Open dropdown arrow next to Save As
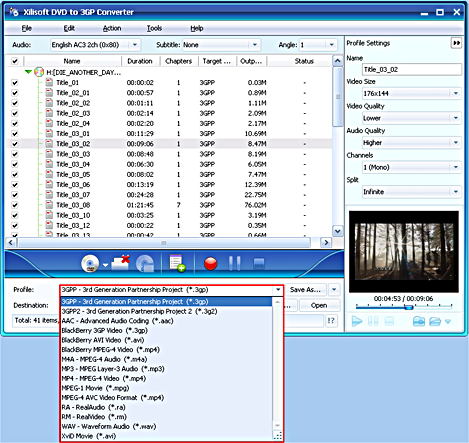The width and height of the screenshot is (469, 443). 334,290
